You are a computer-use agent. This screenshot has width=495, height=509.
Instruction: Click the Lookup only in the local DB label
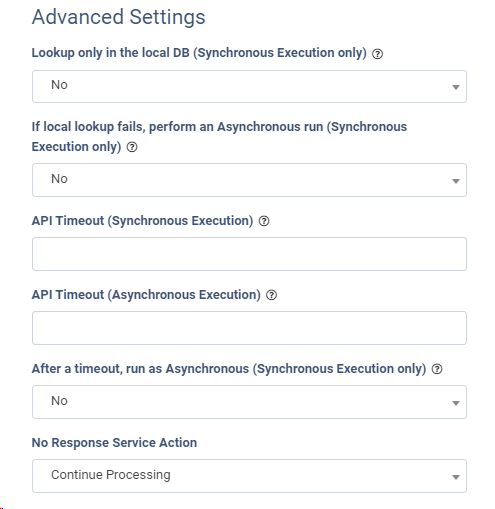199,53
